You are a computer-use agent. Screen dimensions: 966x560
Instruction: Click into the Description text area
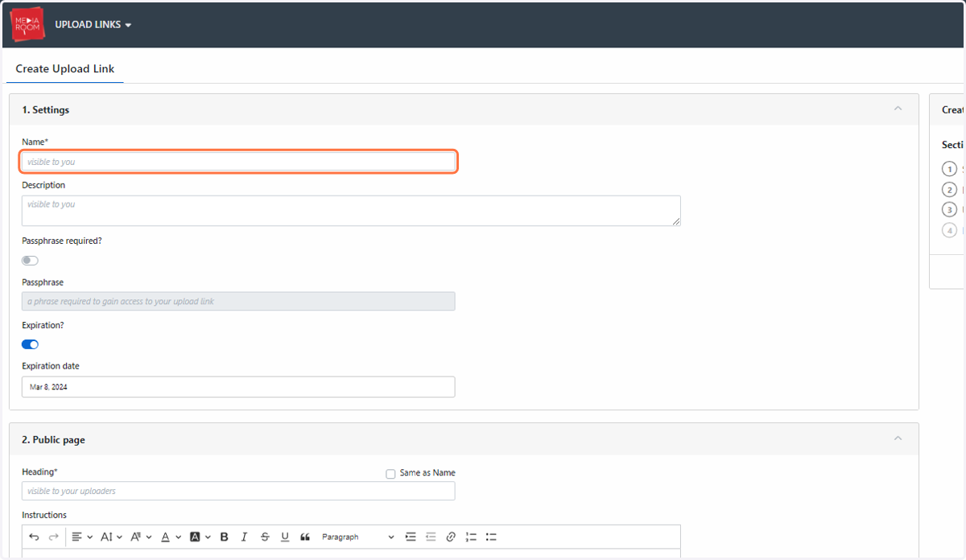point(351,211)
